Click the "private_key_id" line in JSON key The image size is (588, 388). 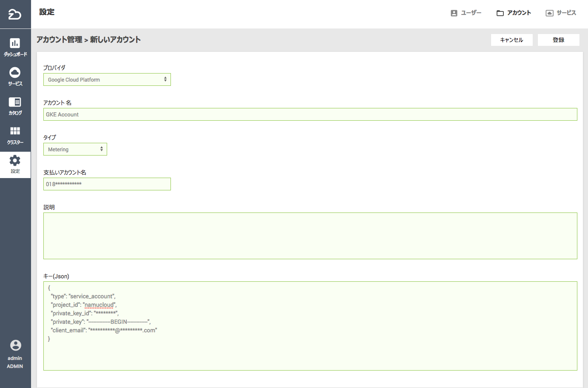85,313
